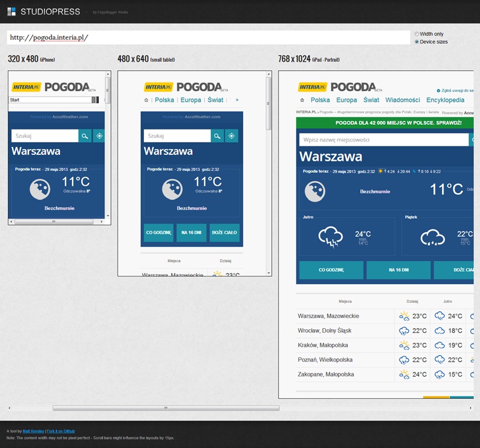The image size is (480, 448).
Task: Click the iPhone preview horizontal scrollbar thumb
Action: pos(54,221)
